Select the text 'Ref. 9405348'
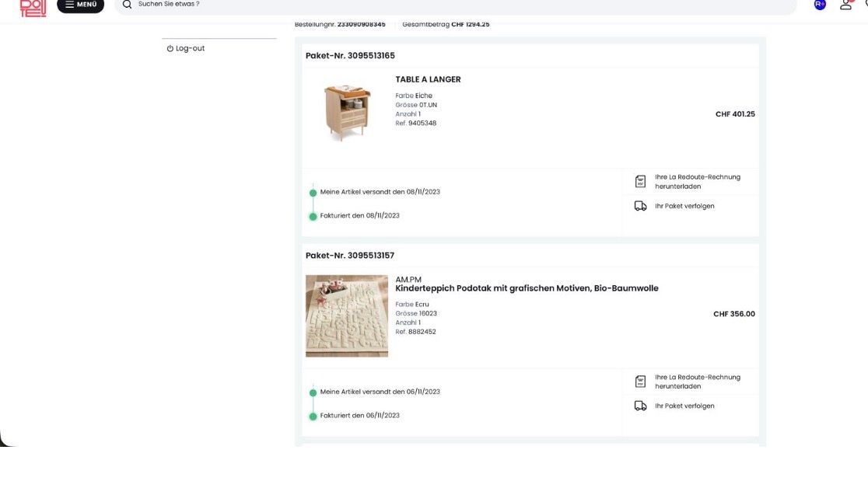 (x=416, y=124)
